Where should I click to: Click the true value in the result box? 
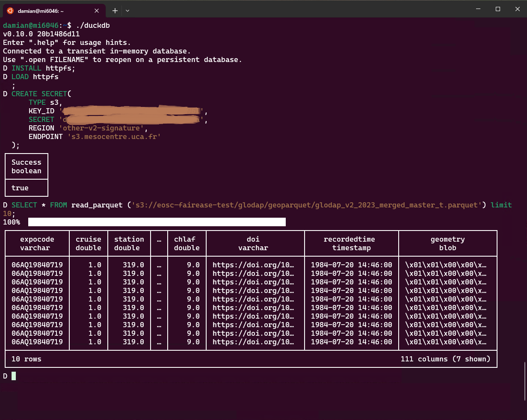pos(20,188)
